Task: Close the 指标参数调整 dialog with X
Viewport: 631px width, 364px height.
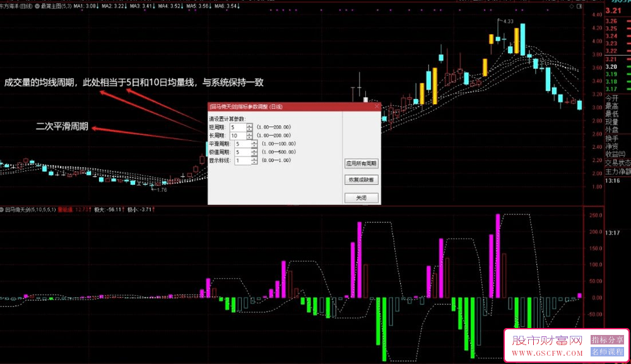Action: [377, 106]
